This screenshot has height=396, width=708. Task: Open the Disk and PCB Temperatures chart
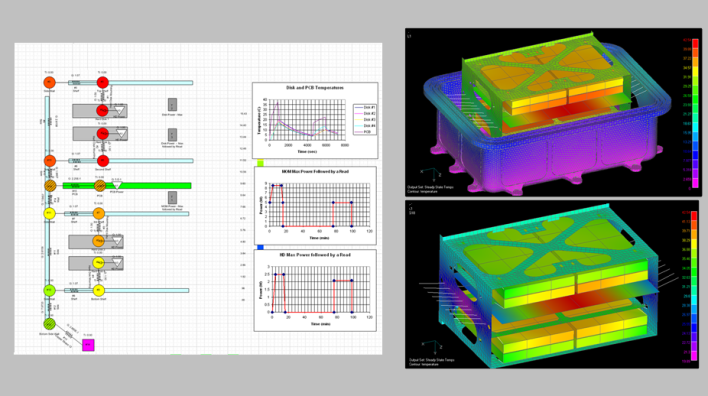point(315,121)
